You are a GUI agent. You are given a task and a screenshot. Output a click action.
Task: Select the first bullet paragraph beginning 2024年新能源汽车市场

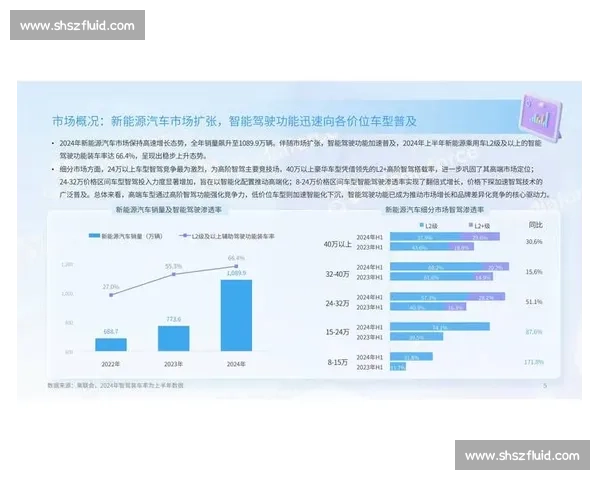pyautogui.click(x=300, y=149)
